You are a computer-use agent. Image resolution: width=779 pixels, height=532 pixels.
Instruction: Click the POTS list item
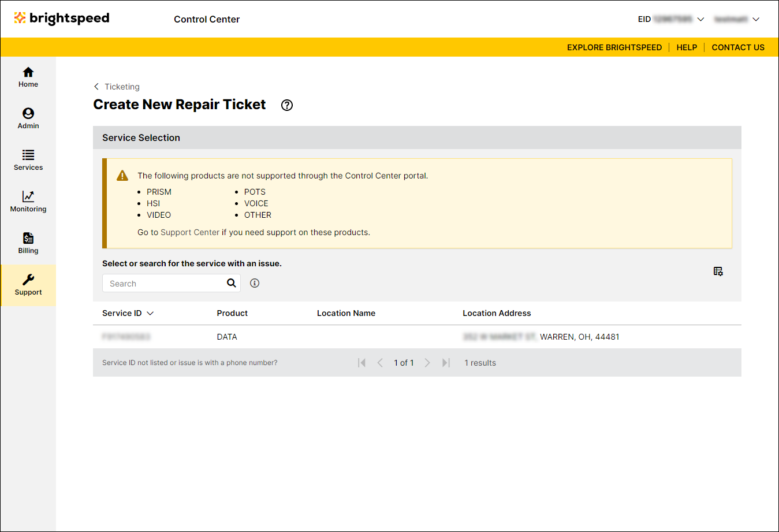pyautogui.click(x=255, y=192)
